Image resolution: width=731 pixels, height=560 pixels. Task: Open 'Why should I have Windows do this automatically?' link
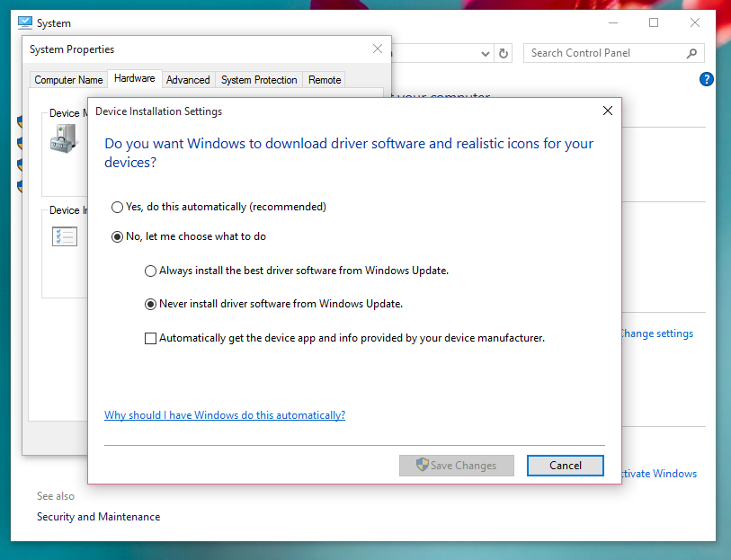tap(225, 415)
